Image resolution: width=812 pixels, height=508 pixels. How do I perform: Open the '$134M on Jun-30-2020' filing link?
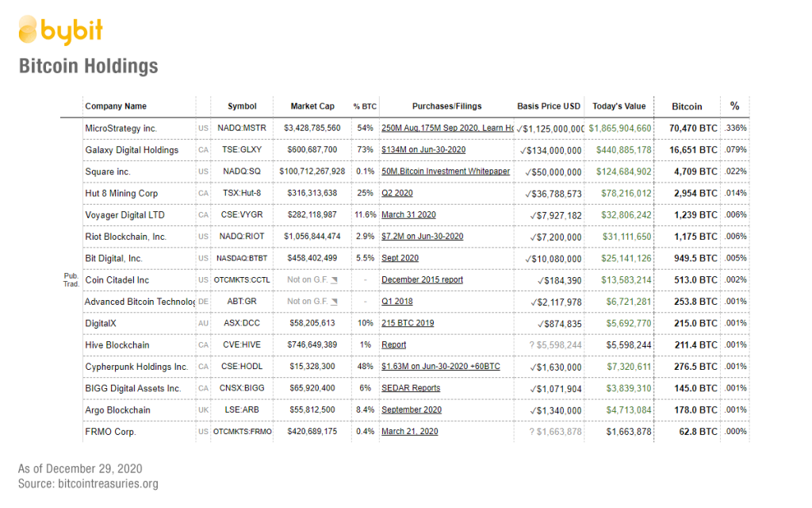[423, 150]
